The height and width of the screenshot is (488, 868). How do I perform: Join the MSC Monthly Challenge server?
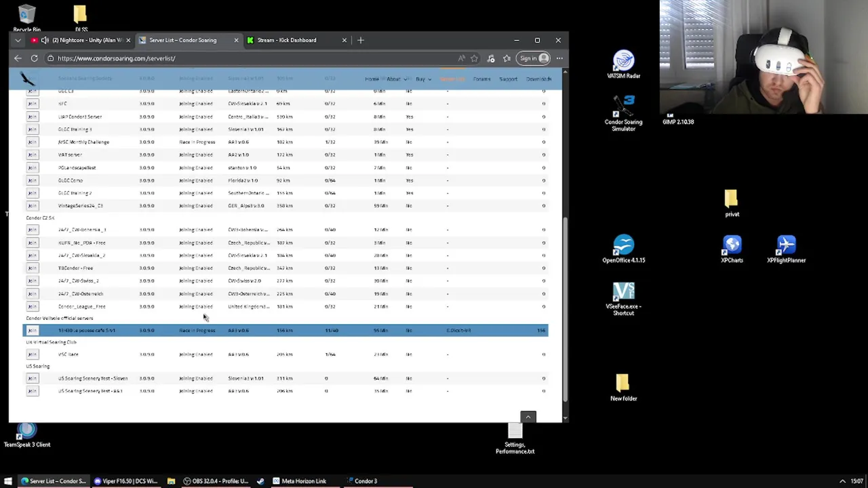[32, 142]
